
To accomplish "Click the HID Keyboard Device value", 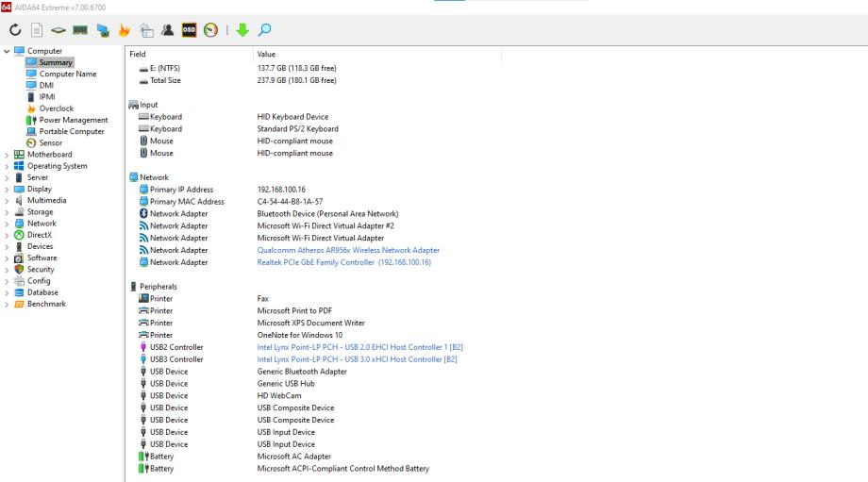I will pos(292,117).
